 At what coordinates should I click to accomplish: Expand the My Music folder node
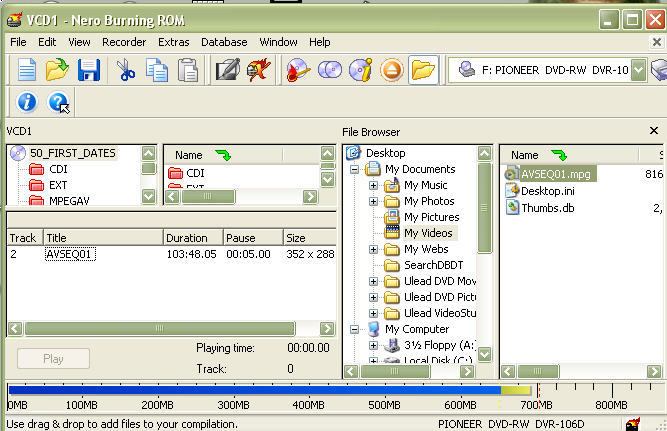pos(373,186)
